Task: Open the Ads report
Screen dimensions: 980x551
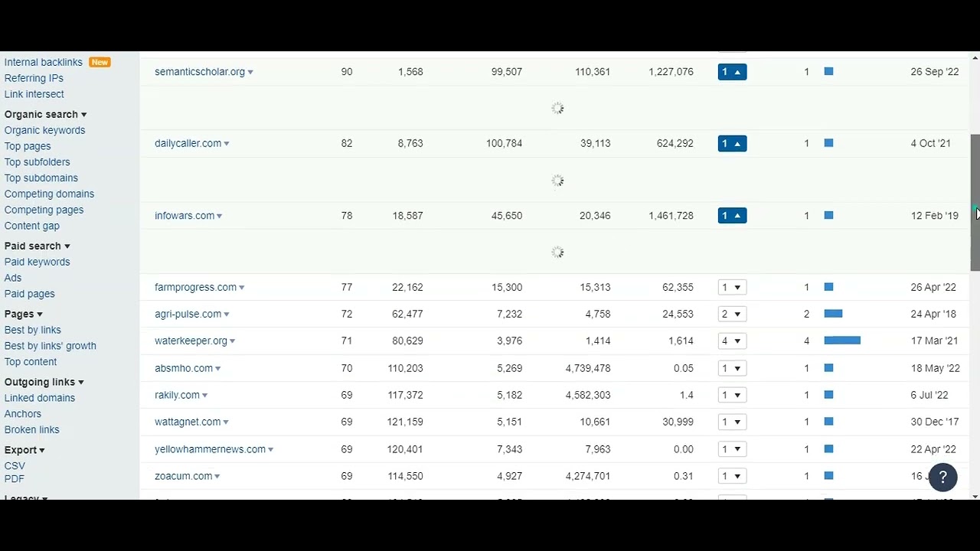Action: [13, 278]
